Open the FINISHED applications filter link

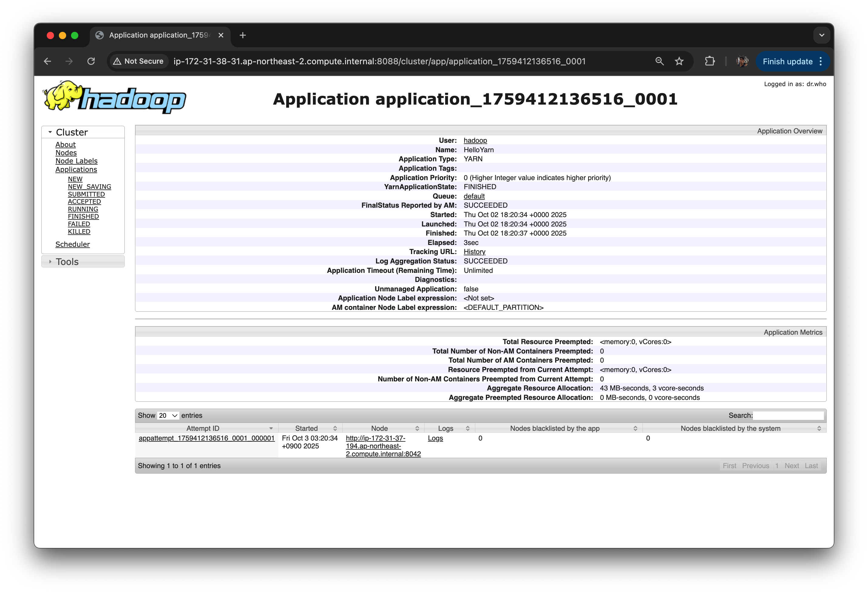pos(83,216)
